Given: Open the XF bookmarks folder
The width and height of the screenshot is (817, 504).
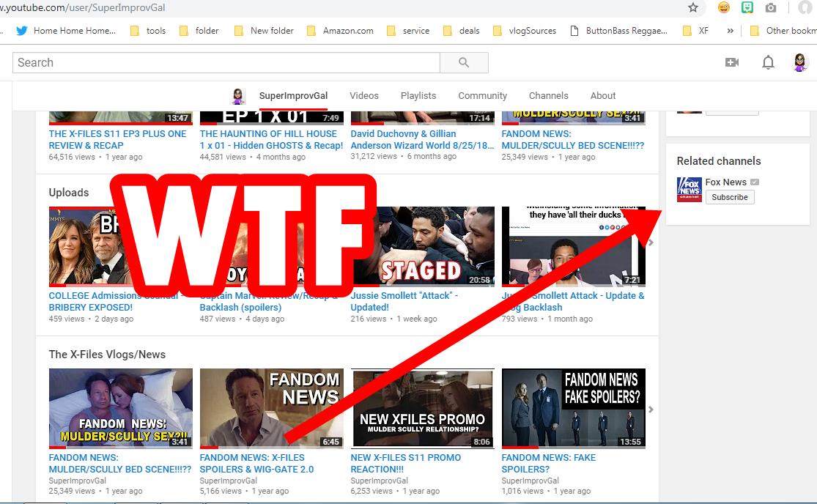Looking at the screenshot, I should pos(695,31).
